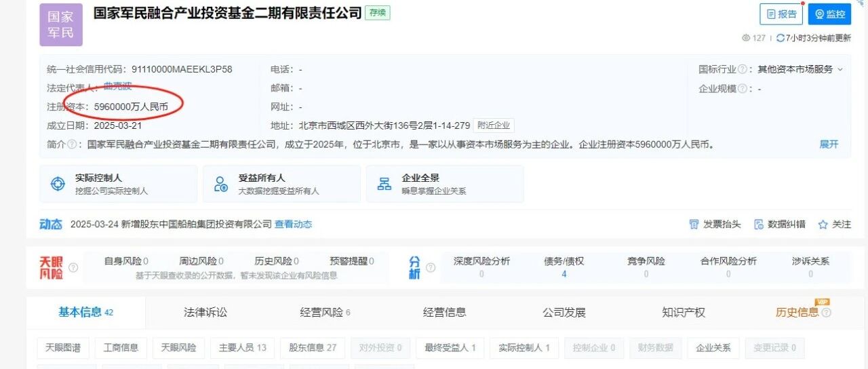Image resolution: width=868 pixels, height=369 pixels.
Task: Open the 实际控制人 card
Action: (118, 184)
